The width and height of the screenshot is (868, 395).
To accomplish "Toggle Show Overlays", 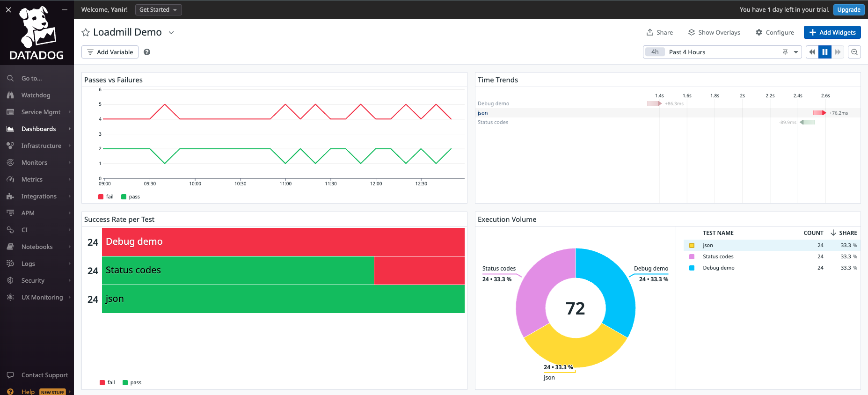I will [x=714, y=32].
